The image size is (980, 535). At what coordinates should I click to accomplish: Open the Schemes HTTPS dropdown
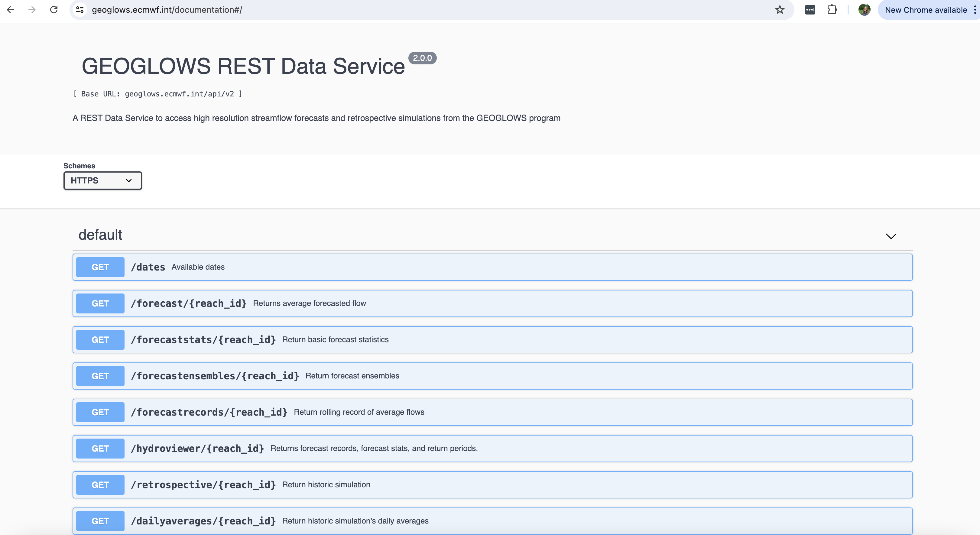point(102,180)
